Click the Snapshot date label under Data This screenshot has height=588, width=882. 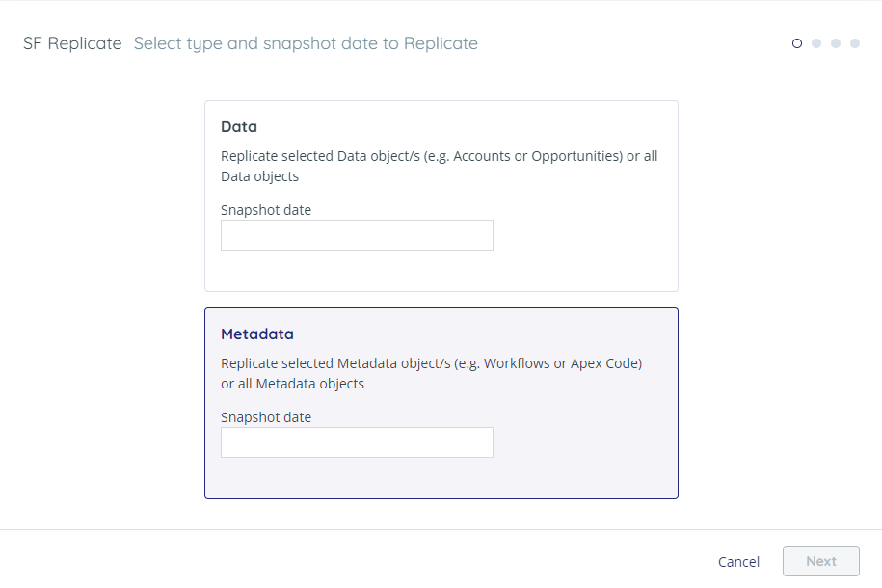click(266, 209)
